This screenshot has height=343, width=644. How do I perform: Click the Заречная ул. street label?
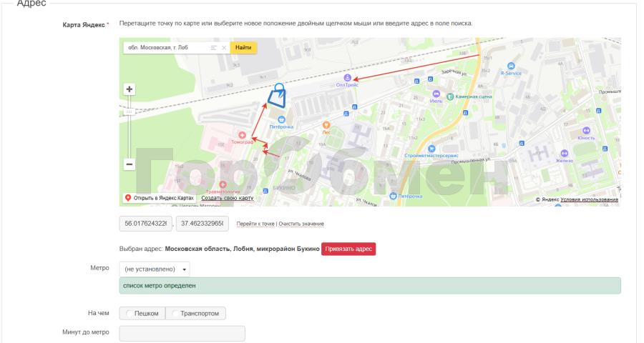tap(454, 72)
